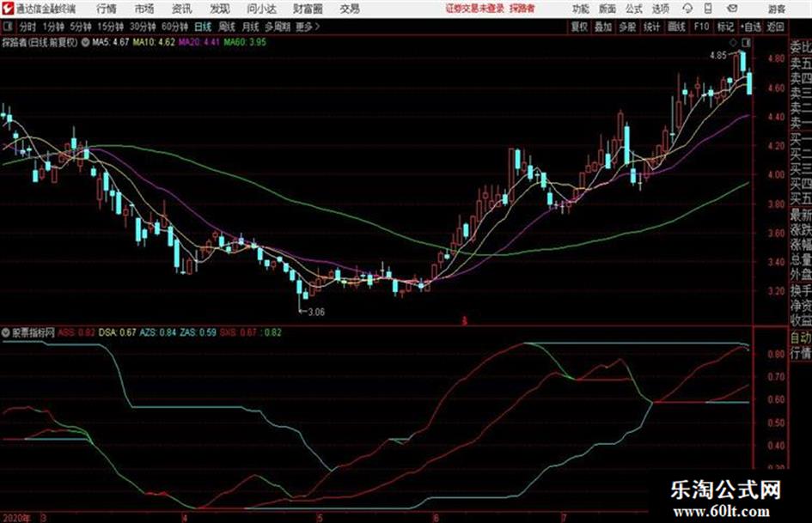Click the 标记 mark button

(x=725, y=27)
